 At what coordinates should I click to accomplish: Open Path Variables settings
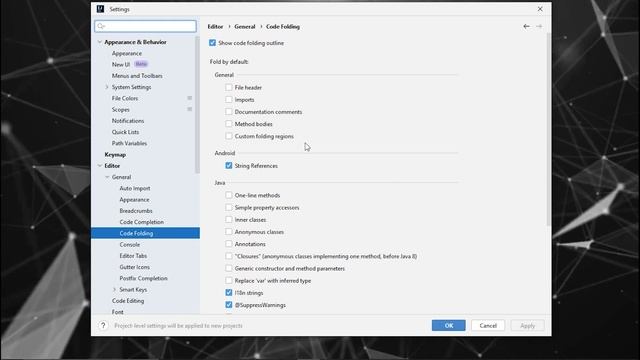tap(129, 143)
